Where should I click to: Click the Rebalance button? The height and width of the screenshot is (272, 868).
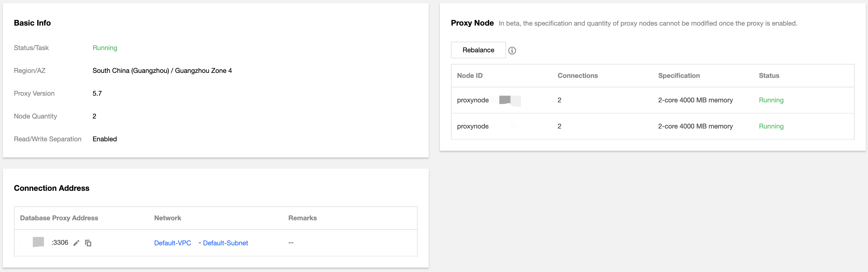[x=478, y=50]
